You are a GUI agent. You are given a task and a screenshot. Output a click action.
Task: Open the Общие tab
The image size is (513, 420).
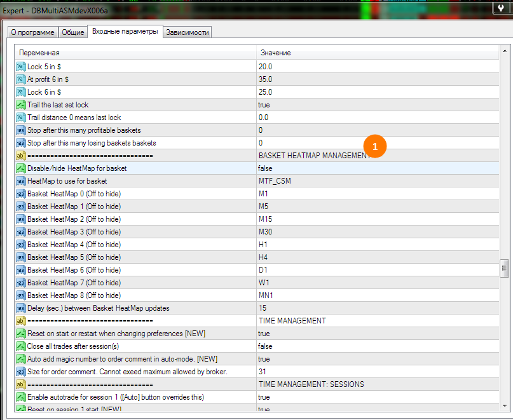[x=73, y=32]
